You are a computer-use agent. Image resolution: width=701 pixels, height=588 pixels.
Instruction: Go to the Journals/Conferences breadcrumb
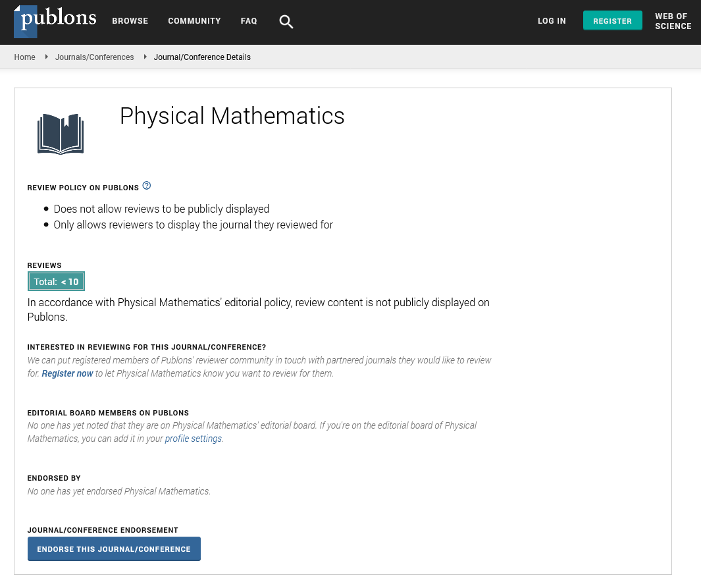point(94,57)
